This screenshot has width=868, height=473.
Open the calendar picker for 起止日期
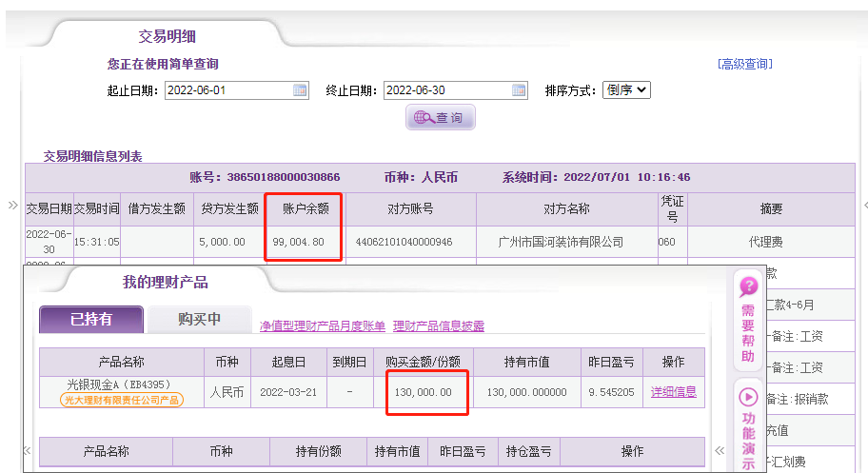coord(300,90)
